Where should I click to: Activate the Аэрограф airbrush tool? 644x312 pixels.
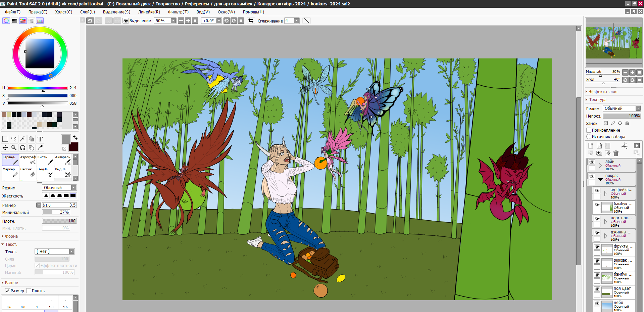28,160
